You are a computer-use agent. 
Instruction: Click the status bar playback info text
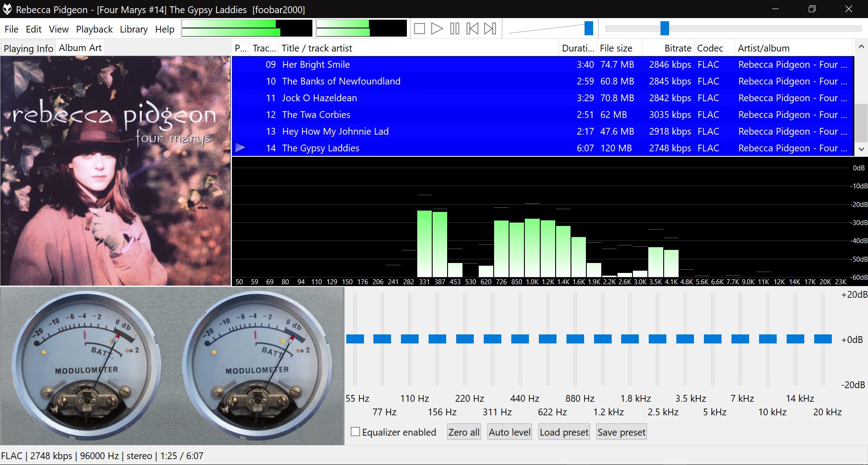(x=102, y=456)
